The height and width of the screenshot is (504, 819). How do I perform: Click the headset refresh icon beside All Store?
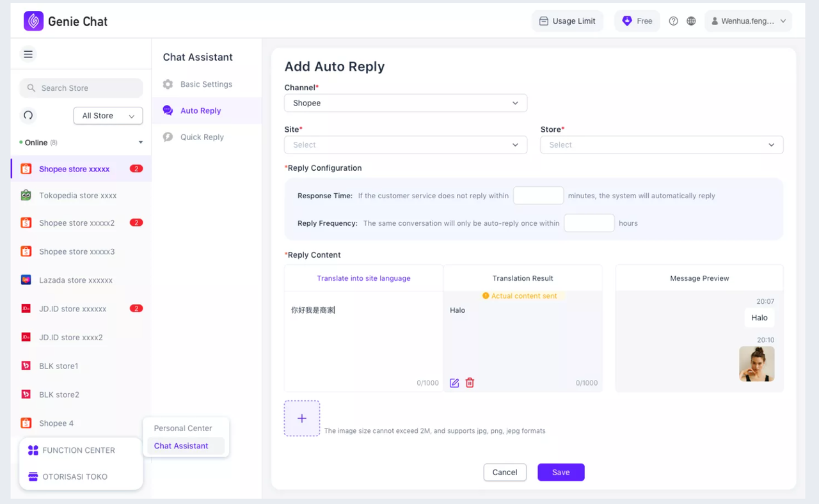[28, 116]
